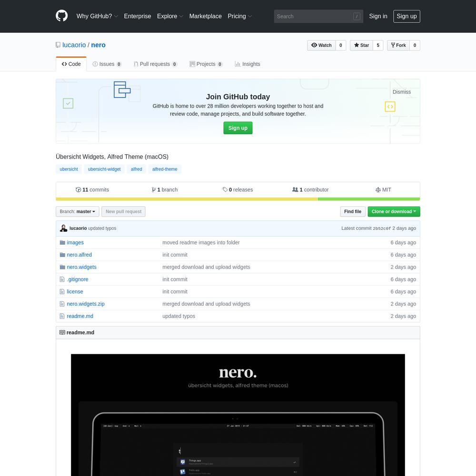Click the images folder icon
The image size is (476, 476).
point(62,242)
